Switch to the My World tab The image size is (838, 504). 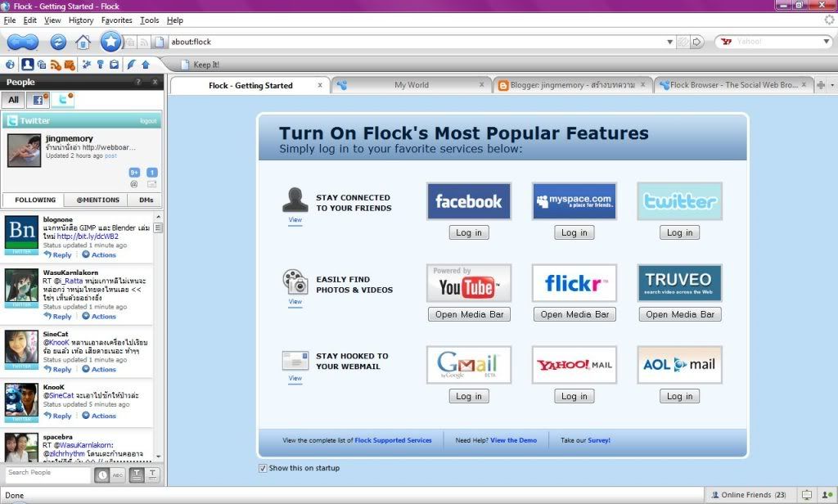pyautogui.click(x=411, y=85)
